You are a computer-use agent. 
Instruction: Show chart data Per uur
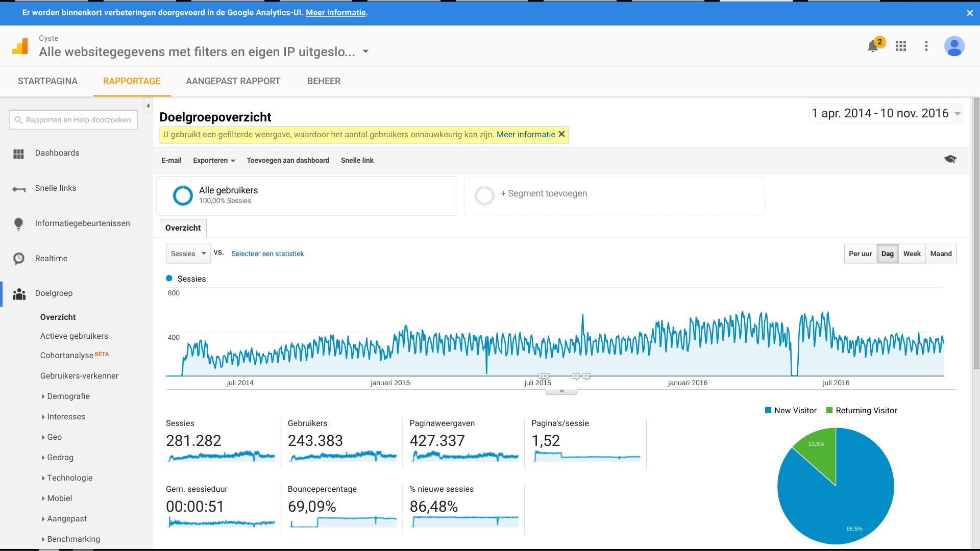[x=860, y=254]
